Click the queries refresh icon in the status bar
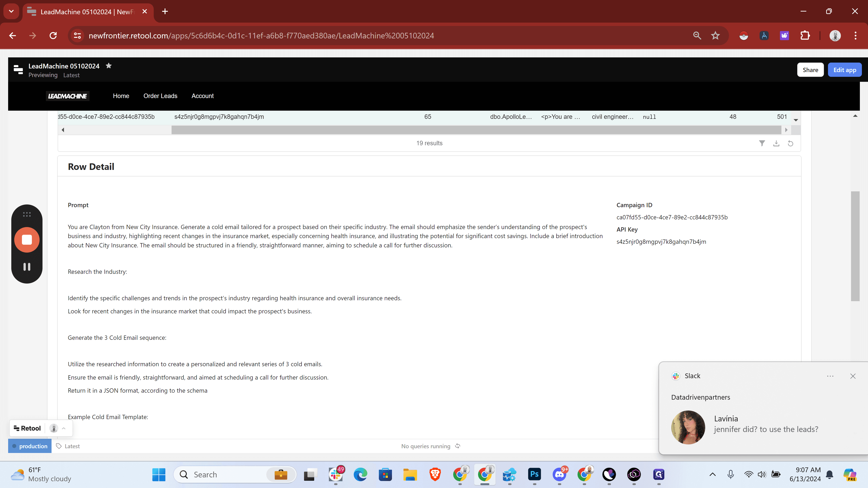 [x=458, y=446]
